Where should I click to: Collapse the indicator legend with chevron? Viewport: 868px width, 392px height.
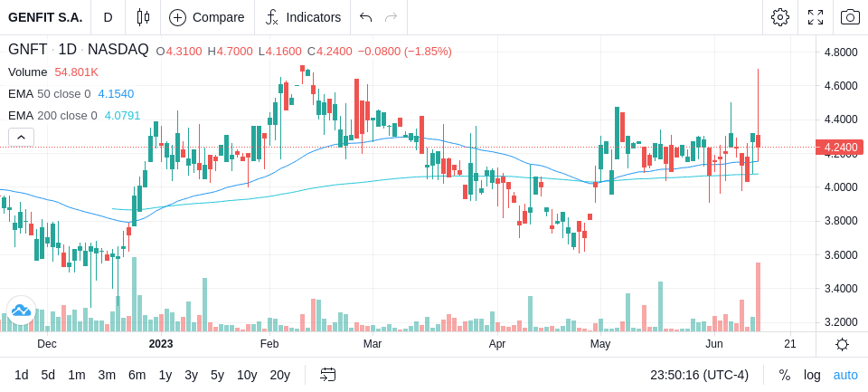point(21,137)
